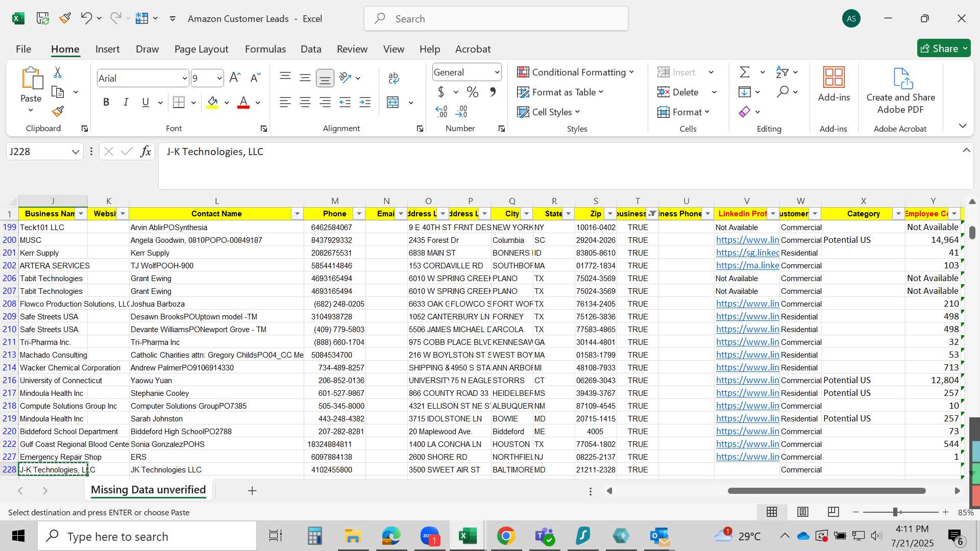
Task: Open Kerr Supply row LinkedIn link
Action: pos(747,253)
